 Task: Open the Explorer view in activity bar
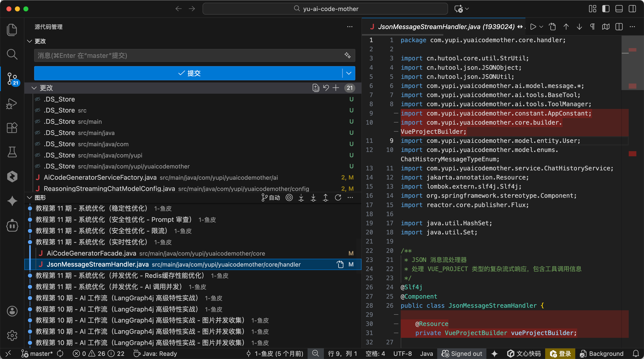[12, 30]
